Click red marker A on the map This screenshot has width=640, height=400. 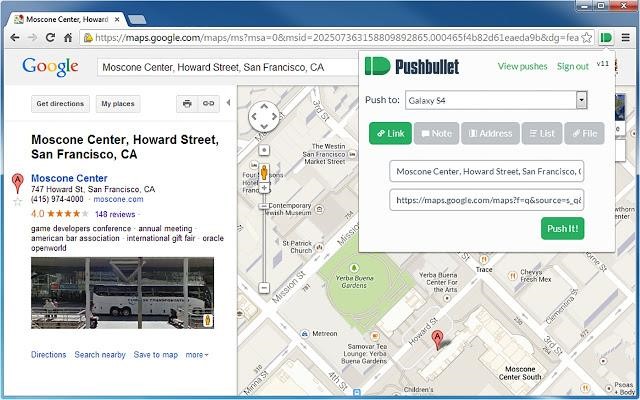[x=437, y=340]
